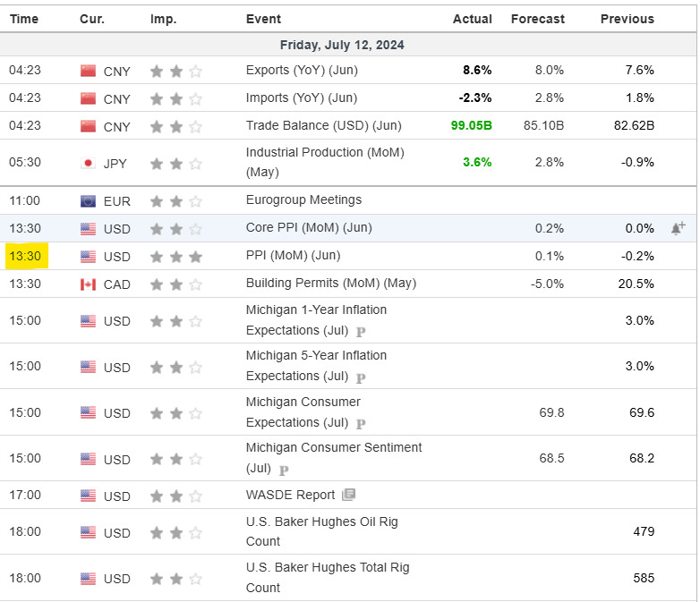
Task: Open the Eurogroup Meetings event
Action: 303,199
